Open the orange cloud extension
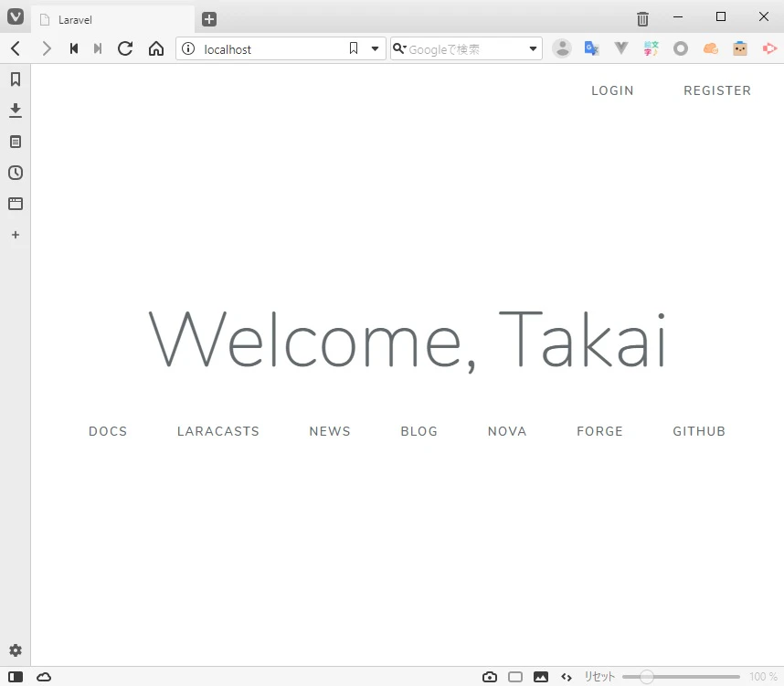This screenshot has height=686, width=784. [711, 48]
